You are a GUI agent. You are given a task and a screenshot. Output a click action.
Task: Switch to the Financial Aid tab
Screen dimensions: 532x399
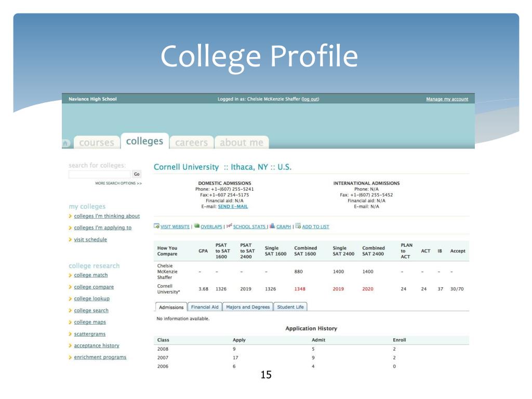205,307
